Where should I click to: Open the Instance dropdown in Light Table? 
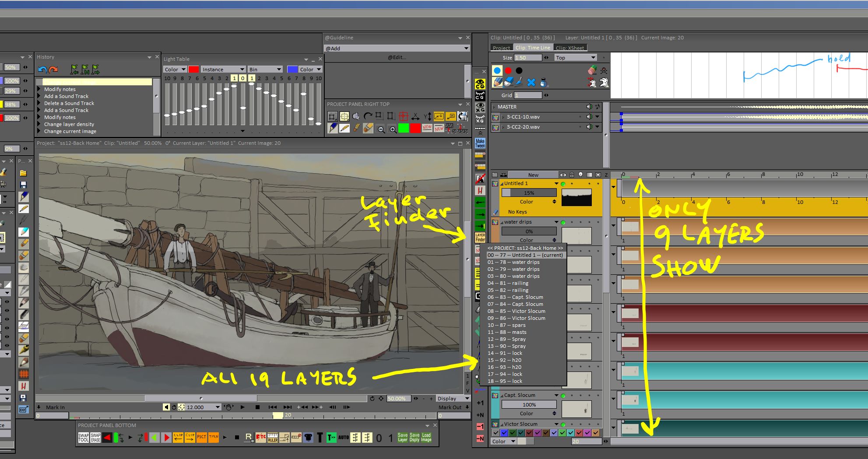pos(223,70)
